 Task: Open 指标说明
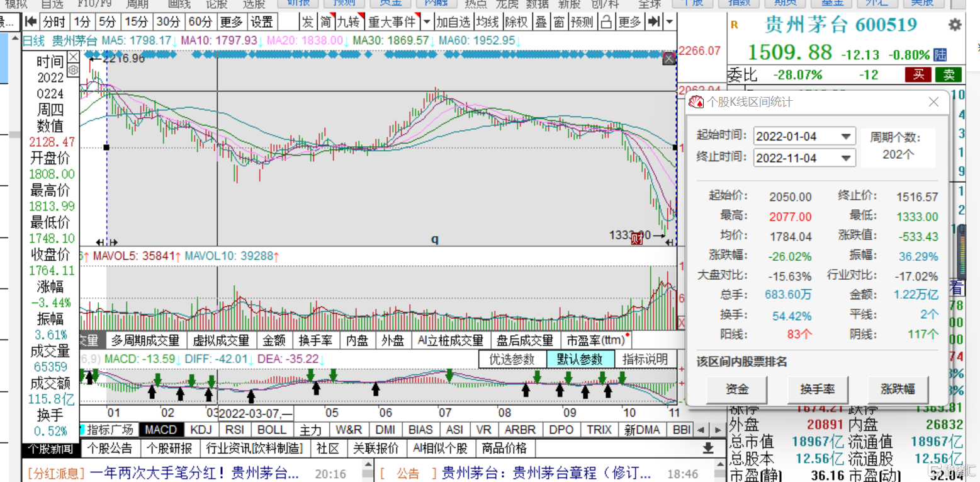pyautogui.click(x=645, y=359)
